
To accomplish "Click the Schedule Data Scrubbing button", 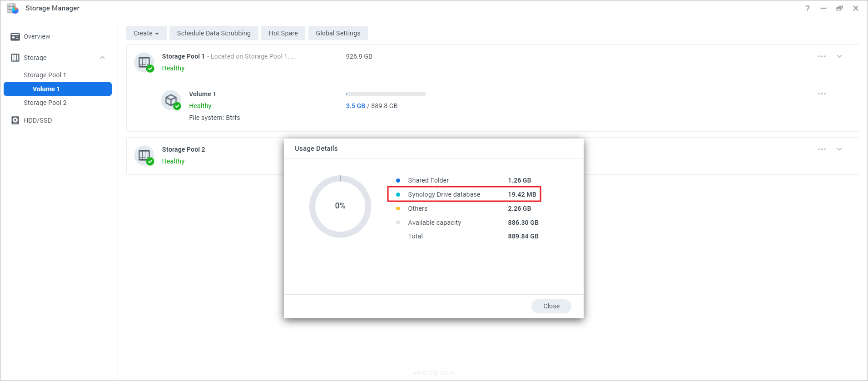I will (213, 33).
